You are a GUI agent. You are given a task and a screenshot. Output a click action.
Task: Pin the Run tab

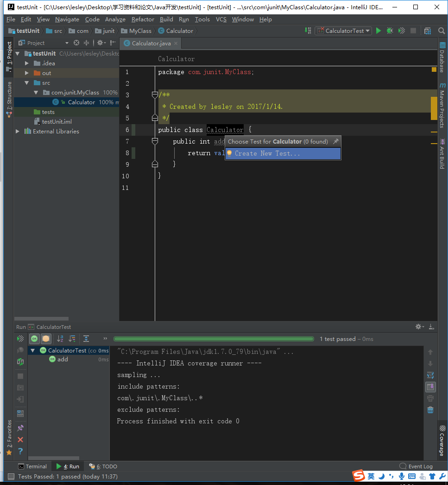(20, 428)
